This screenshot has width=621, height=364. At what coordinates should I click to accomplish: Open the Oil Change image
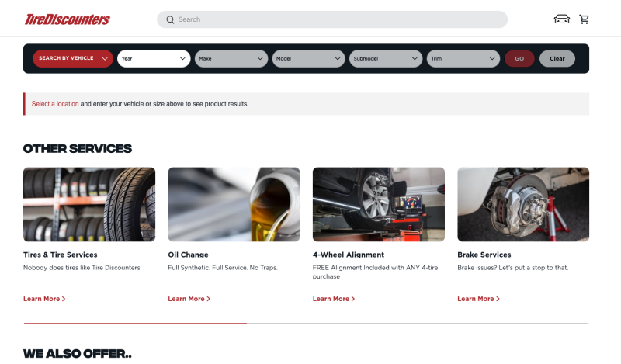234,204
